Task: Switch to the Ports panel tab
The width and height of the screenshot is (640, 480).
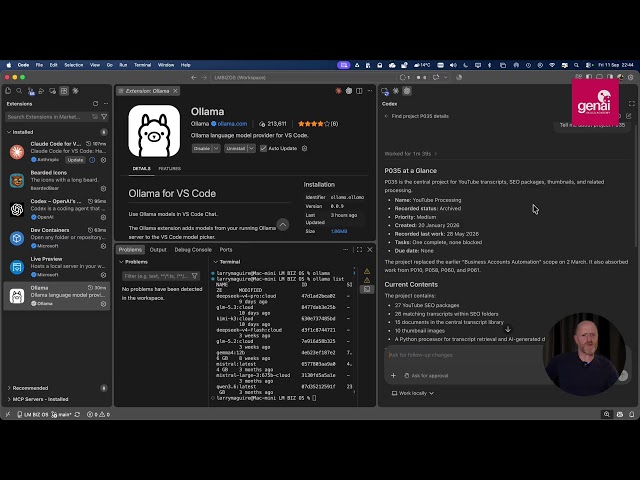Action: pos(226,250)
